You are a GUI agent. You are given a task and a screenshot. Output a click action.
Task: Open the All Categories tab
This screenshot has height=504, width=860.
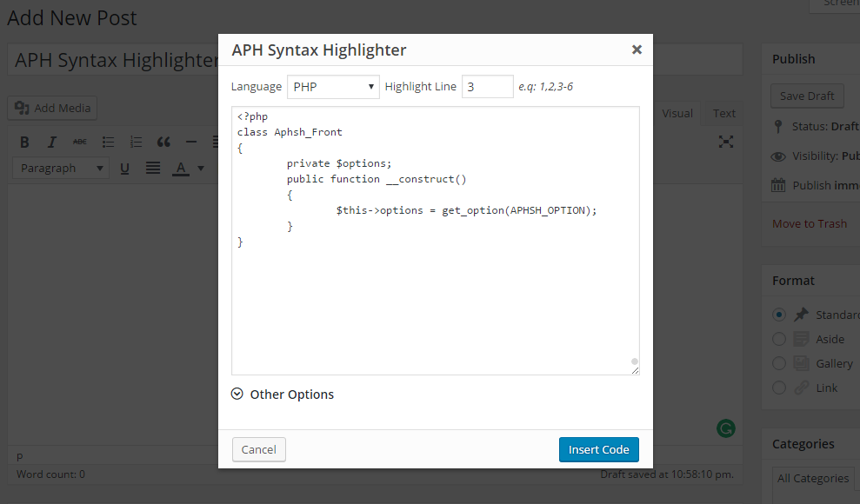pyautogui.click(x=813, y=478)
